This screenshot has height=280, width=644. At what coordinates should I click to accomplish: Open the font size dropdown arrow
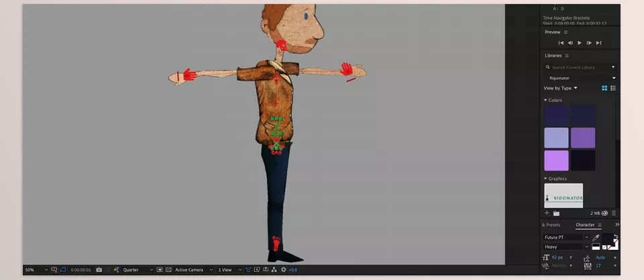pos(571,257)
